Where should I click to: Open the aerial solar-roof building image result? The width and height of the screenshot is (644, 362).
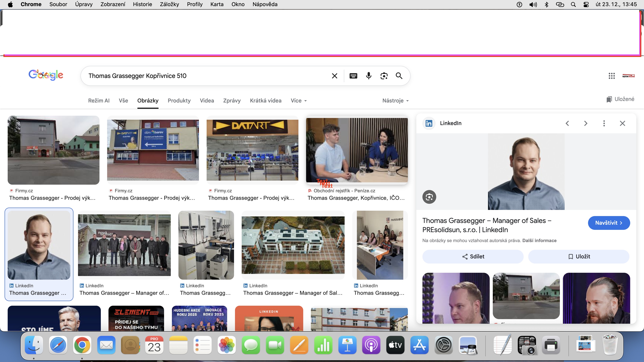point(293,245)
